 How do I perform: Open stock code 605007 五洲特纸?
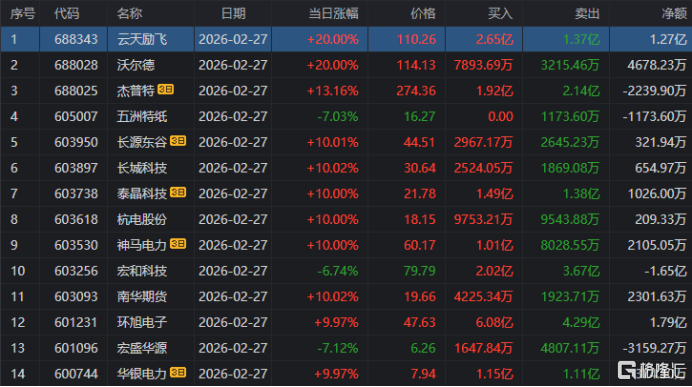click(x=76, y=116)
